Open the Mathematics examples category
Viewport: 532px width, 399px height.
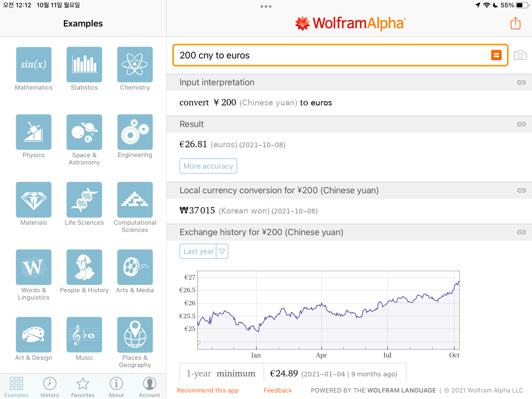pos(34,65)
